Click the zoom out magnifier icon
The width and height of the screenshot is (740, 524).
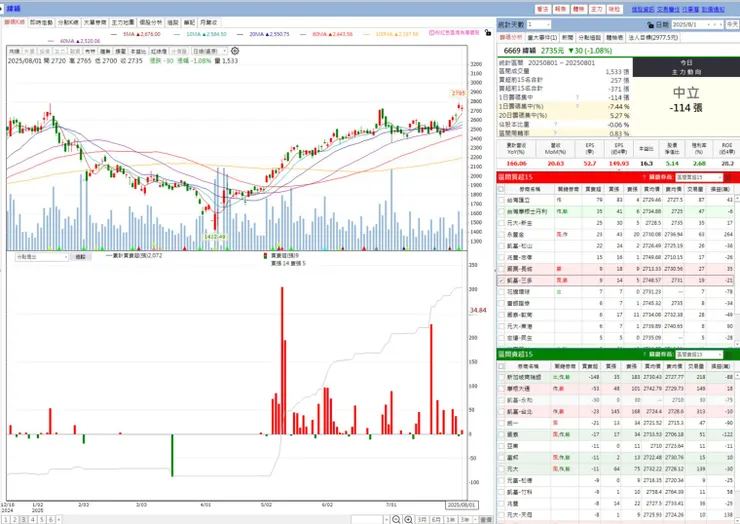396,519
